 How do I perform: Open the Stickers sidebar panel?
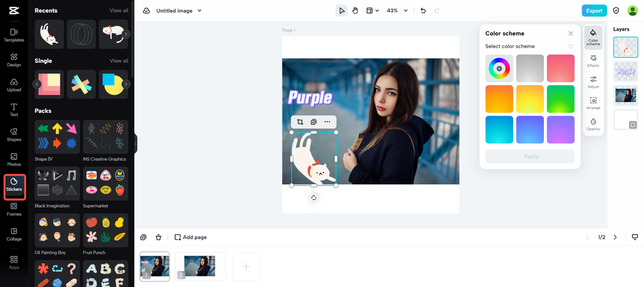click(x=14, y=185)
